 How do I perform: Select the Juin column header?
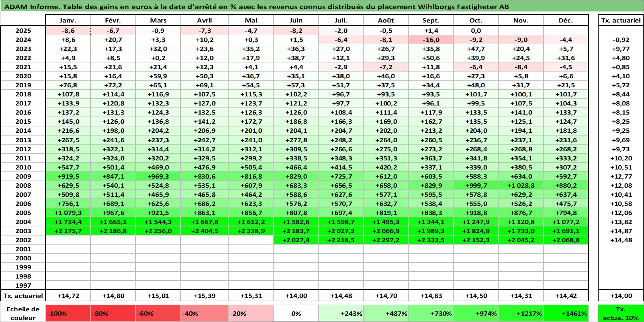point(296,21)
